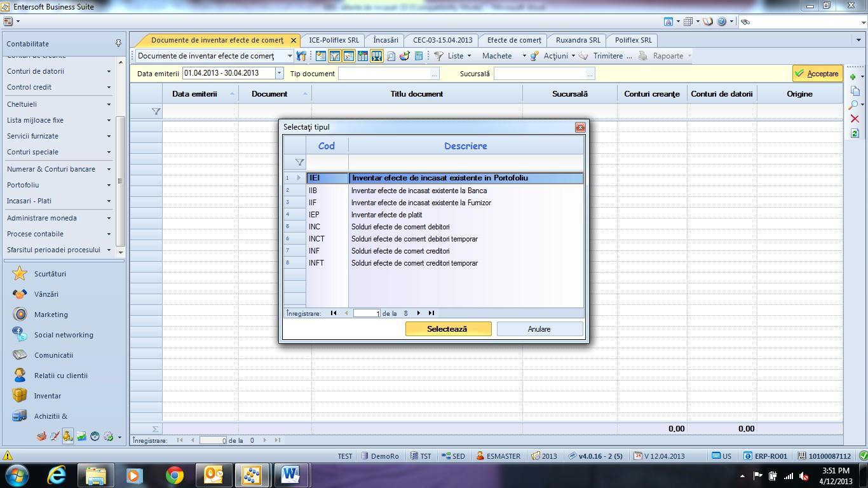Click the calculator icon in toolbar
Screen dimensions: 868x488
click(419, 56)
